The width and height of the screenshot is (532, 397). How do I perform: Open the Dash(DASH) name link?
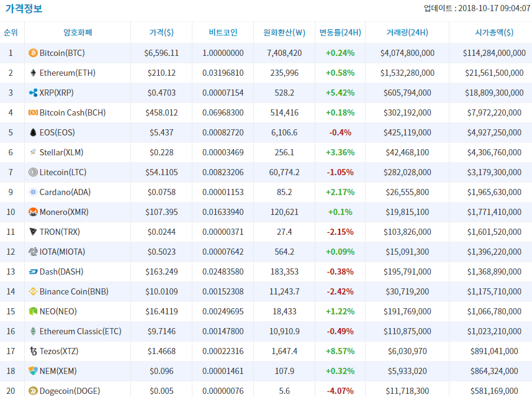tap(61, 272)
